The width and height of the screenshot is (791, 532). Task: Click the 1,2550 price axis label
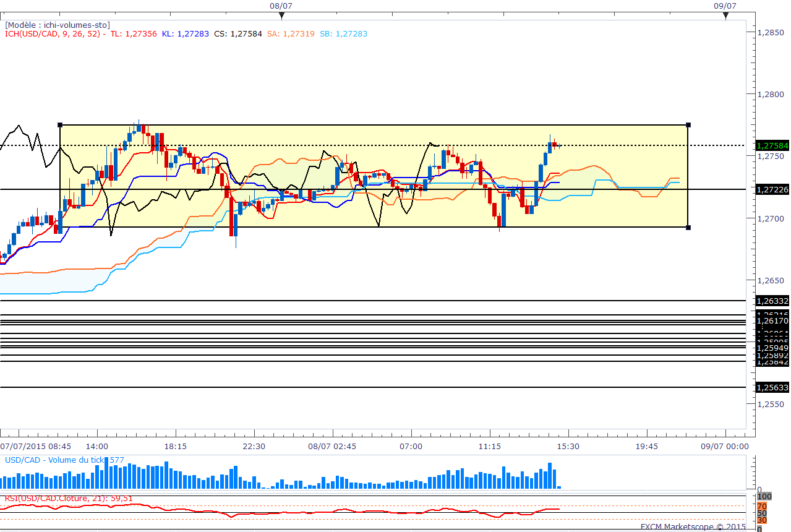[771, 404]
